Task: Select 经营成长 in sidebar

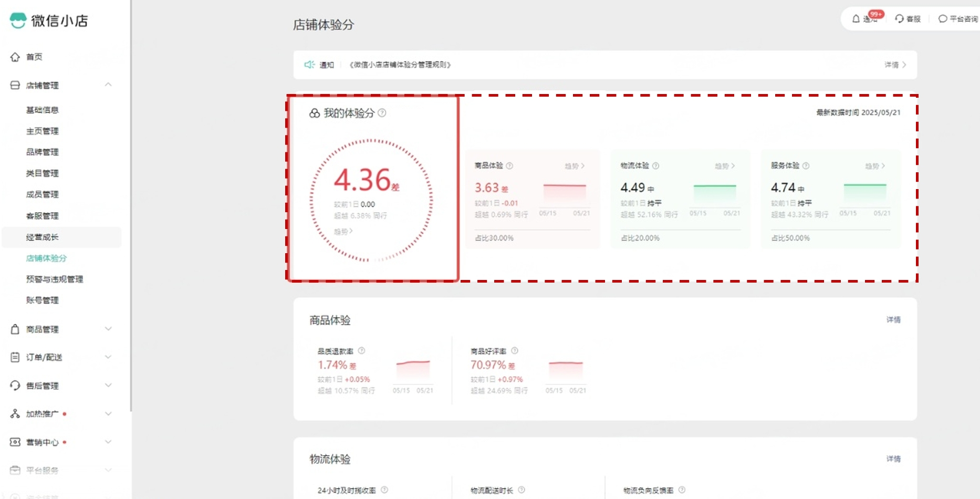Action: pos(43,237)
